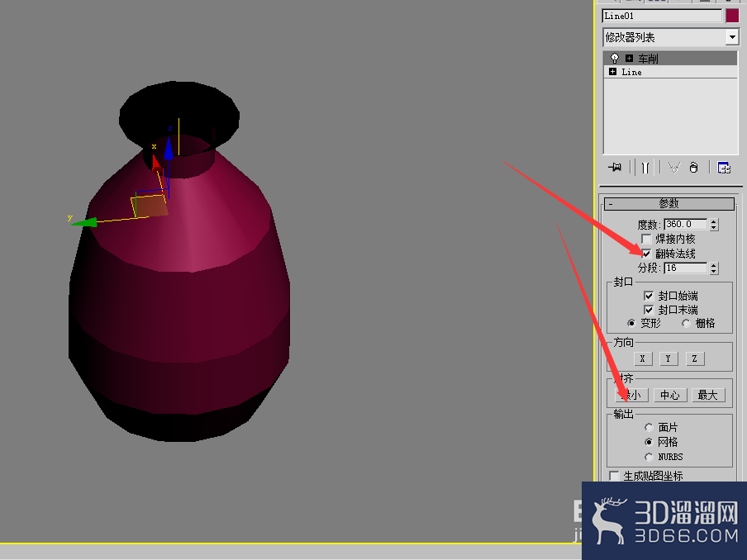Select 车削 modifier in stack
This screenshot has width=747, height=560.
pos(671,58)
